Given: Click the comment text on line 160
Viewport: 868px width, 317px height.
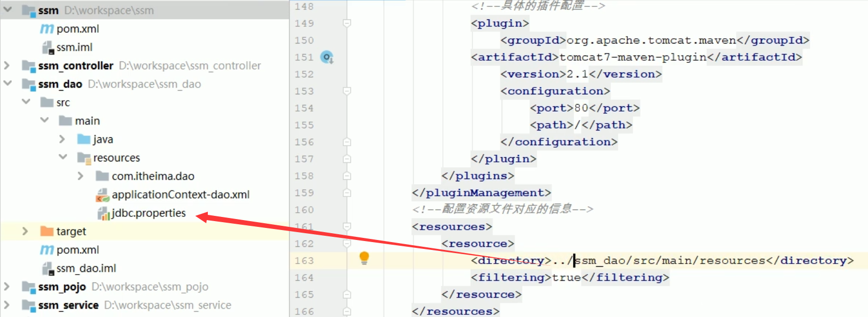Looking at the screenshot, I should tap(503, 209).
